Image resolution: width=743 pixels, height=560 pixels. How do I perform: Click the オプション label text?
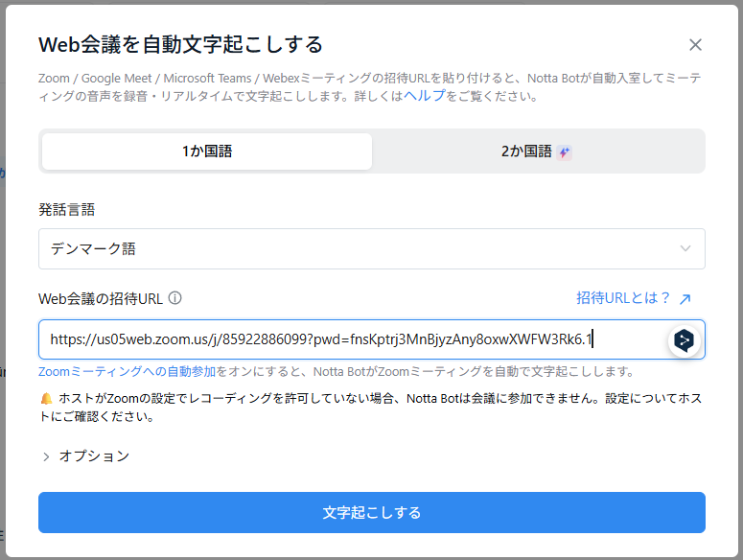click(x=94, y=456)
